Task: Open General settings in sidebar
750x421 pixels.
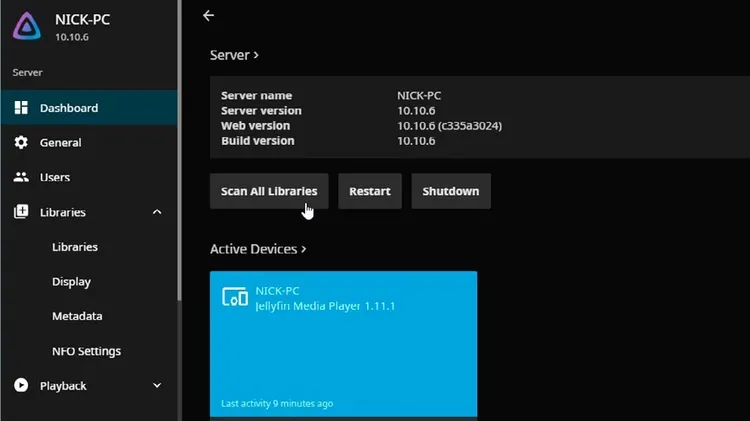Action: (x=89, y=143)
